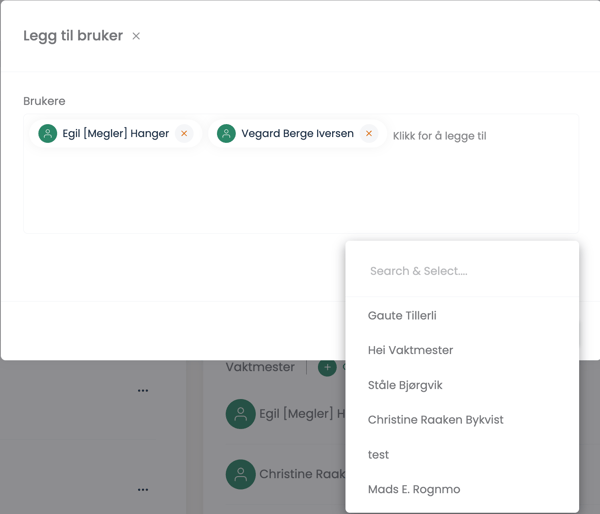Click the Vaktmester heading in background
Screen dimensions: 600x514
(x=260, y=367)
